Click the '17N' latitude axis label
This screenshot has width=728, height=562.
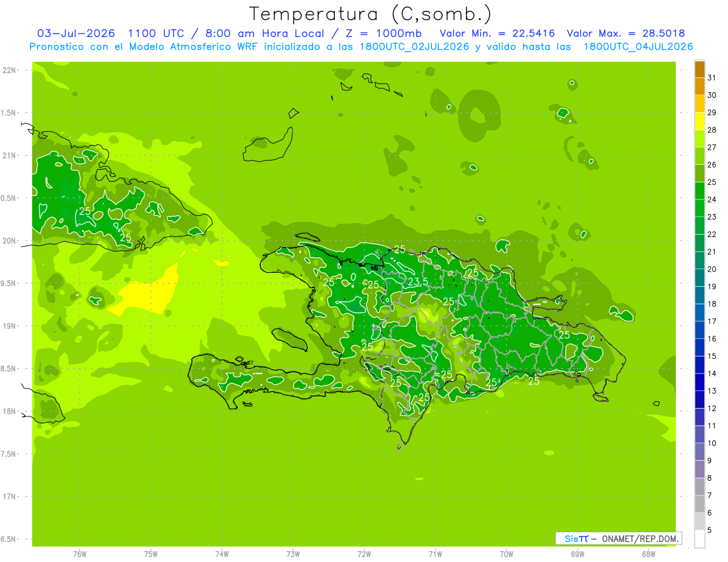coord(9,497)
